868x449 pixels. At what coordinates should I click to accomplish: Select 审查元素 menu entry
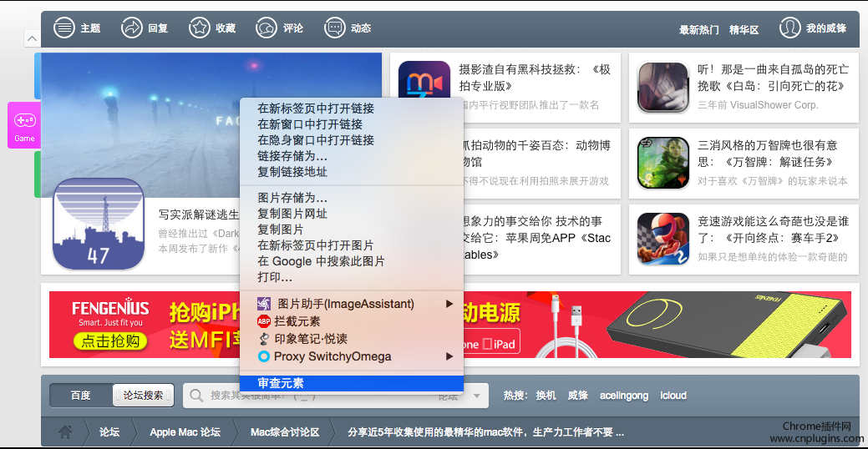(352, 383)
